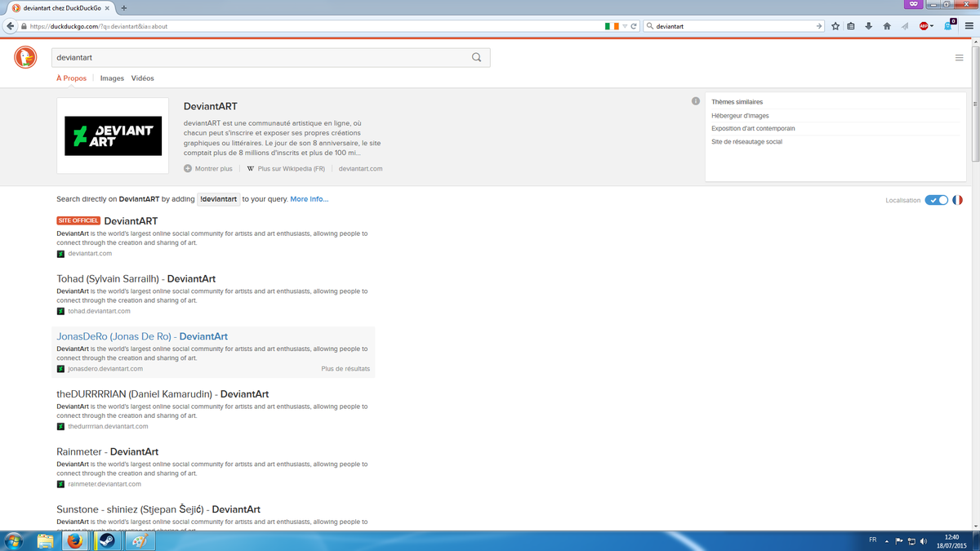980x551 pixels.
Task: Open Windows Explorer from the taskbar
Action: [x=45, y=541]
